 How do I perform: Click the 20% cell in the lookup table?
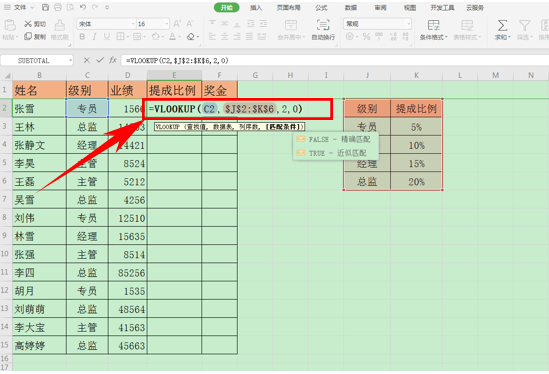pyautogui.click(x=416, y=181)
